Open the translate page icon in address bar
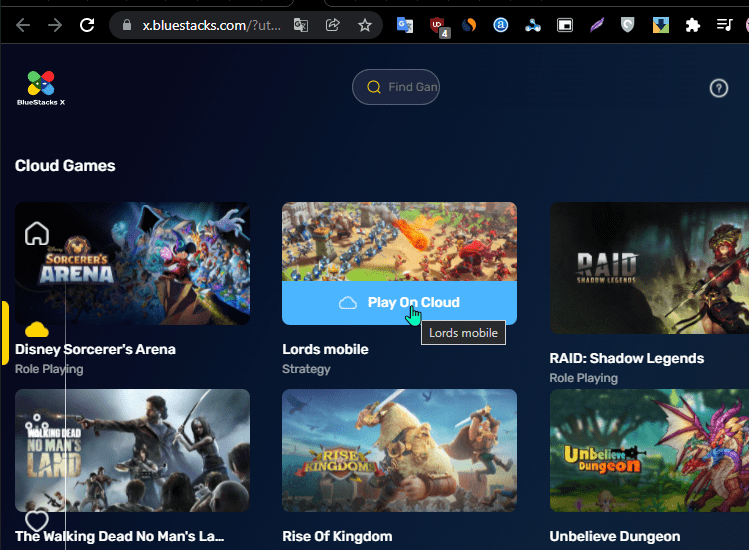Viewport: 749px width, 550px height. (300, 25)
